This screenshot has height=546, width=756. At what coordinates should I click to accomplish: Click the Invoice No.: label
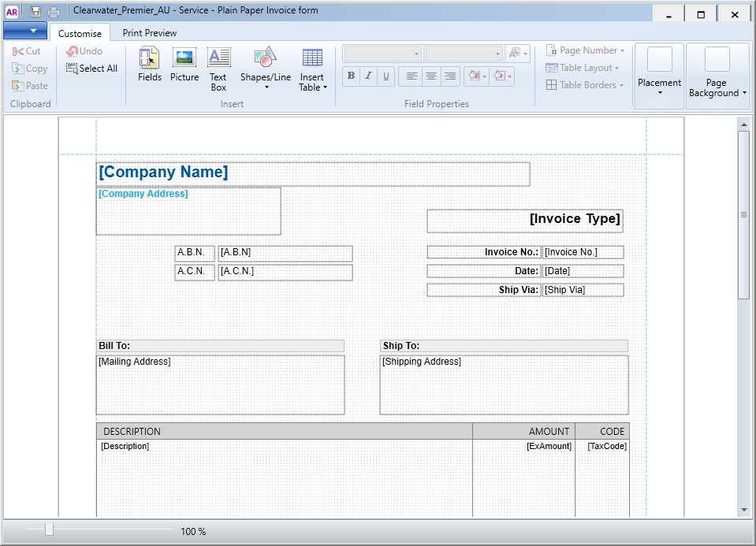coord(484,252)
